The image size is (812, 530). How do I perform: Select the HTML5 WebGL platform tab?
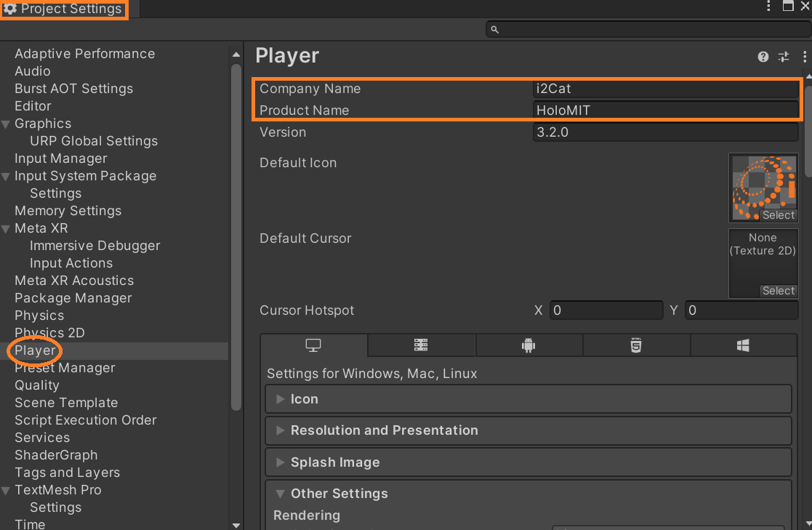(636, 346)
